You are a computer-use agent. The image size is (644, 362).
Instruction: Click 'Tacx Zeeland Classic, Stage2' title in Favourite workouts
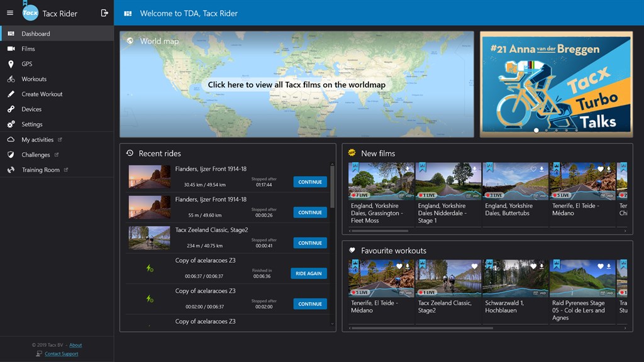click(445, 307)
